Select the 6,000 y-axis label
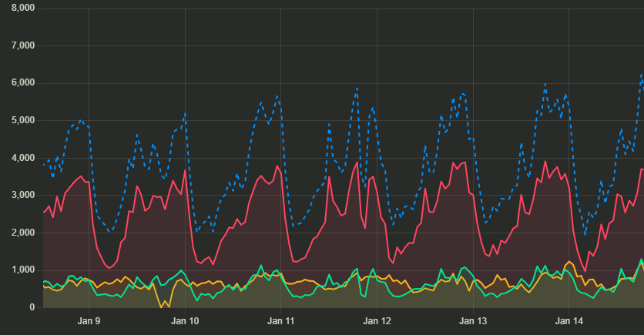 click(x=20, y=83)
